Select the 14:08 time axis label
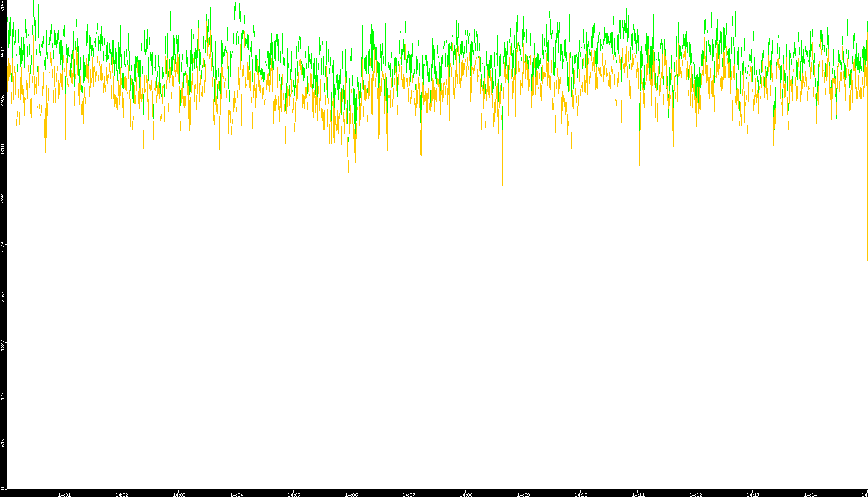The height and width of the screenshot is (497, 868). point(466,495)
